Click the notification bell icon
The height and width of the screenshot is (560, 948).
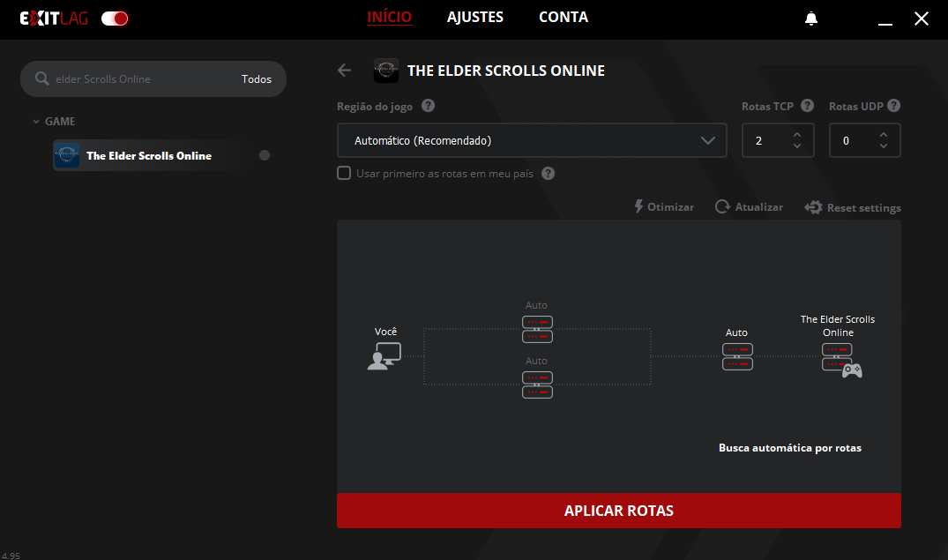pos(811,19)
